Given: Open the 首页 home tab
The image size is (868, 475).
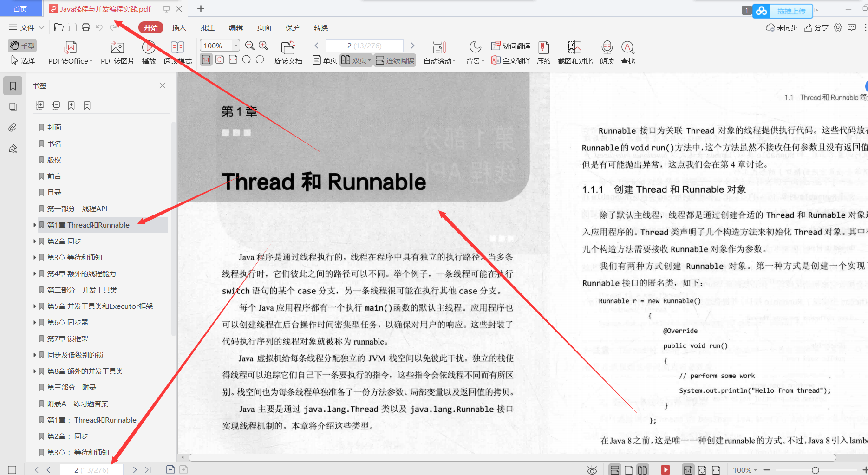Looking at the screenshot, I should click(x=20, y=9).
